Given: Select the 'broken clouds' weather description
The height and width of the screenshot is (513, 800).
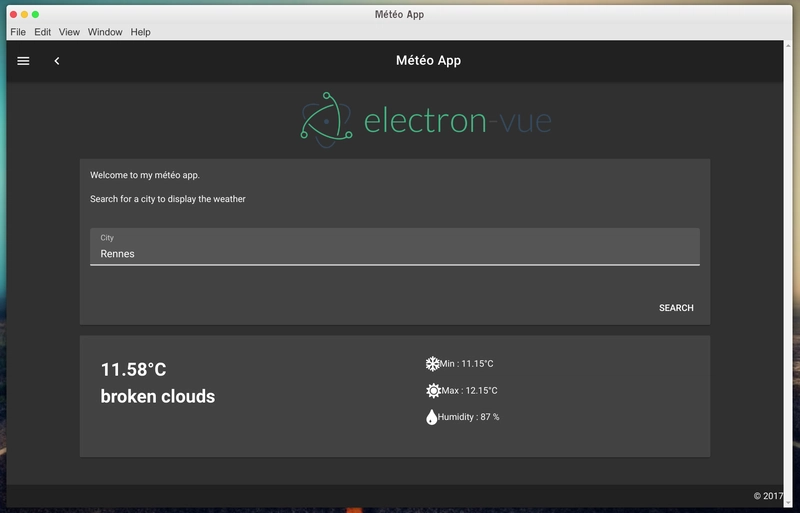Looking at the screenshot, I should 158,397.
